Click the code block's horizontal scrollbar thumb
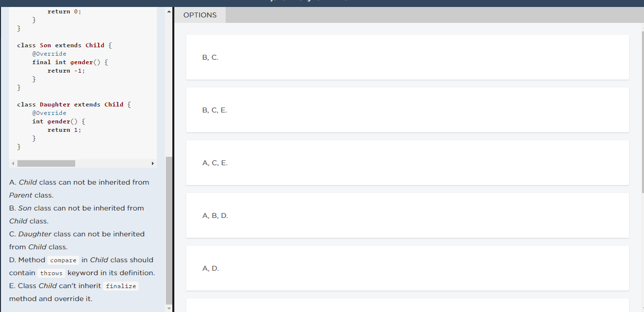644x312 pixels. point(46,164)
